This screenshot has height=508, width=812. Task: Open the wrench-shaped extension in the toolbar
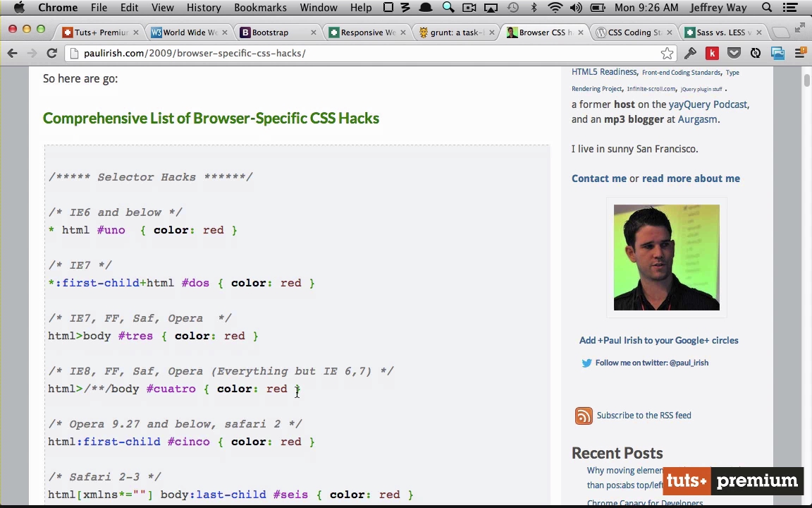coord(690,53)
